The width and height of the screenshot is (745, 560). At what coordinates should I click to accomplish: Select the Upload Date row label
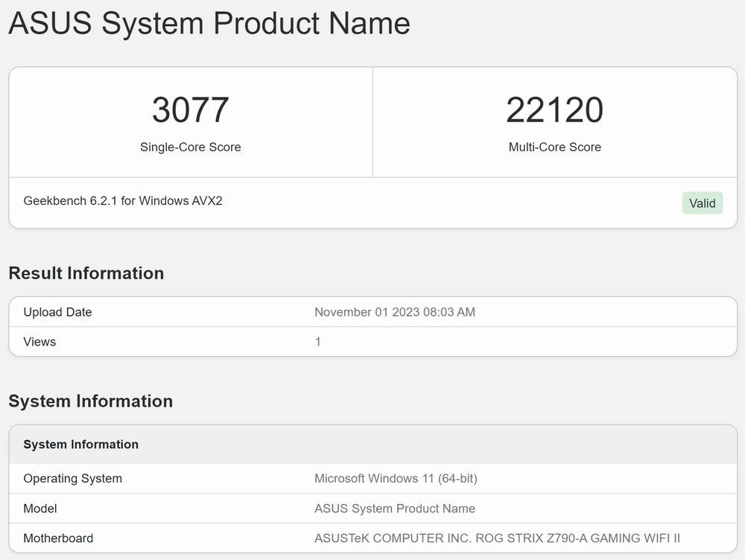[57, 312]
